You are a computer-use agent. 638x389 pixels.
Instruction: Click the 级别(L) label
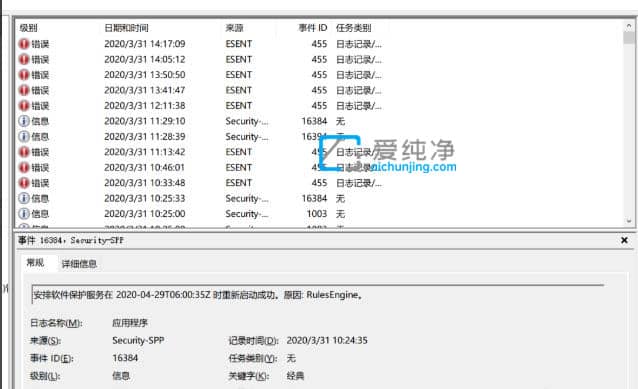[x=45, y=376]
